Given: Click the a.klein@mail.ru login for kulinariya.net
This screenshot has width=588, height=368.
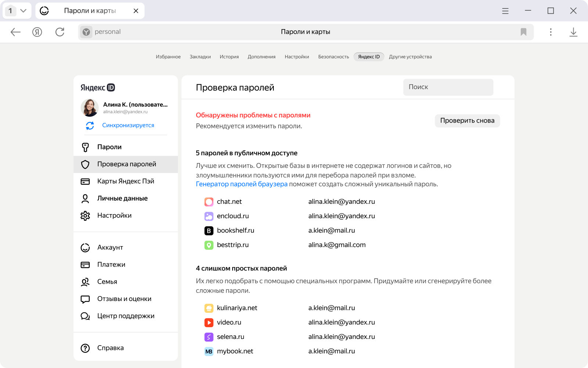Looking at the screenshot, I should tap(331, 308).
